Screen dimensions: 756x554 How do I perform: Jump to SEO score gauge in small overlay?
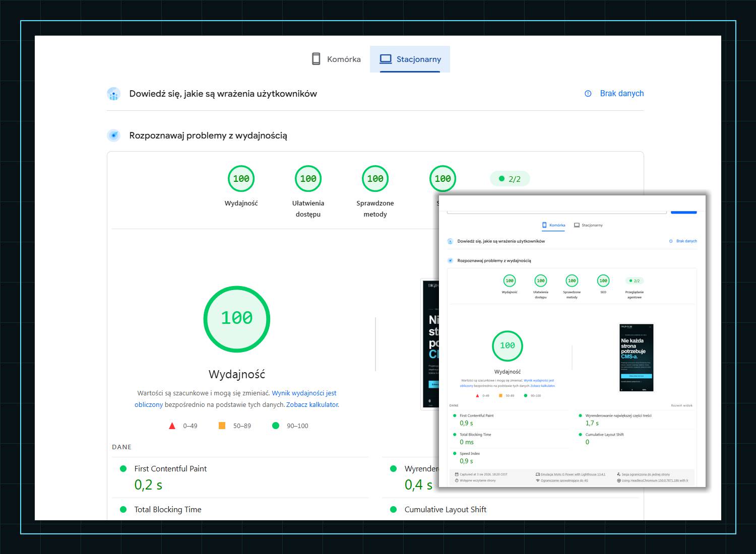(x=603, y=281)
